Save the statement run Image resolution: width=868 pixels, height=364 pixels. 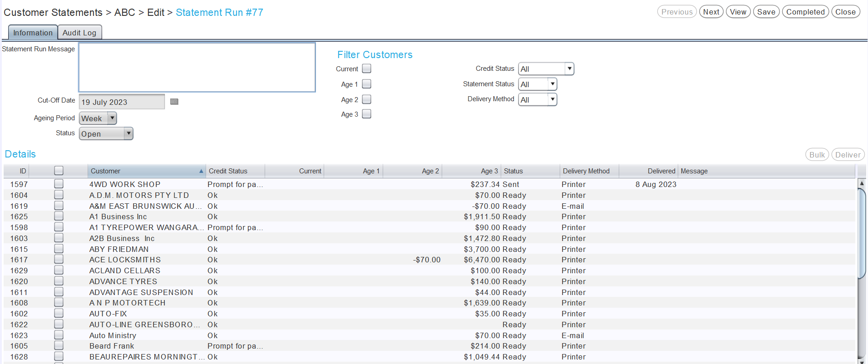(x=766, y=12)
